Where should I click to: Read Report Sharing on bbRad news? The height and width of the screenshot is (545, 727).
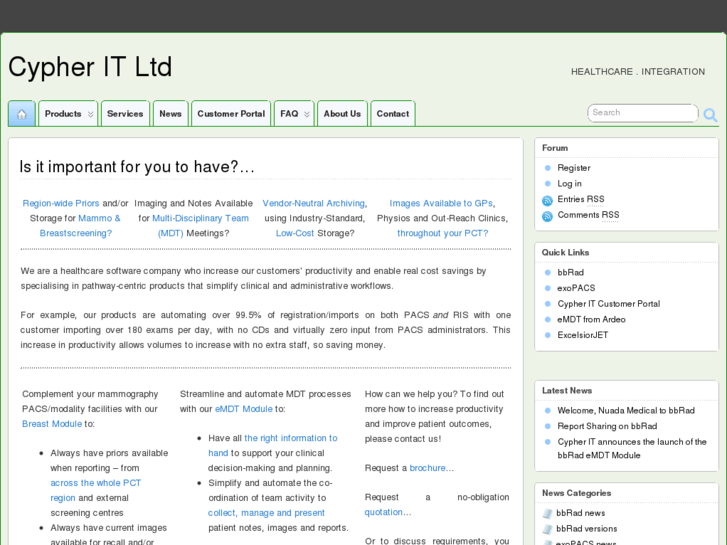point(607,426)
